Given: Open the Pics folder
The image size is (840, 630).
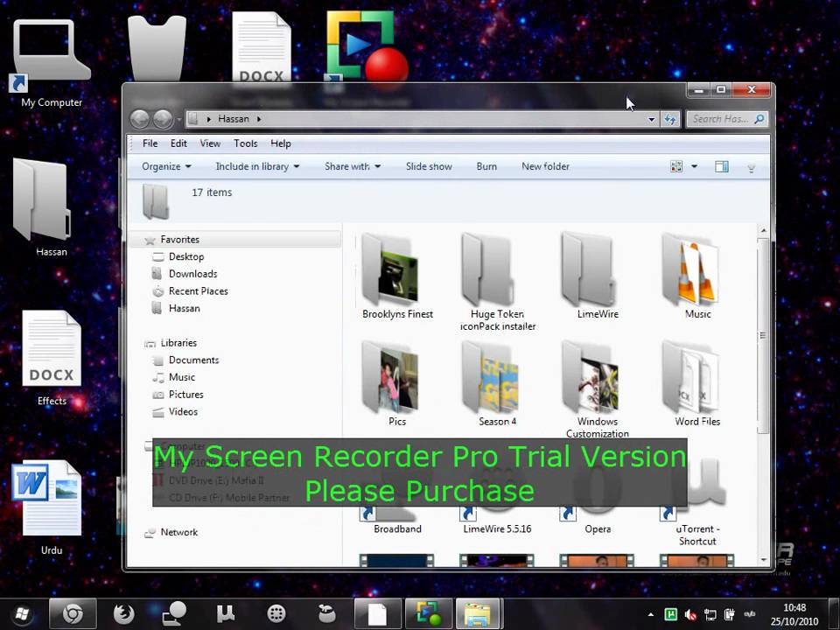Looking at the screenshot, I should point(397,383).
